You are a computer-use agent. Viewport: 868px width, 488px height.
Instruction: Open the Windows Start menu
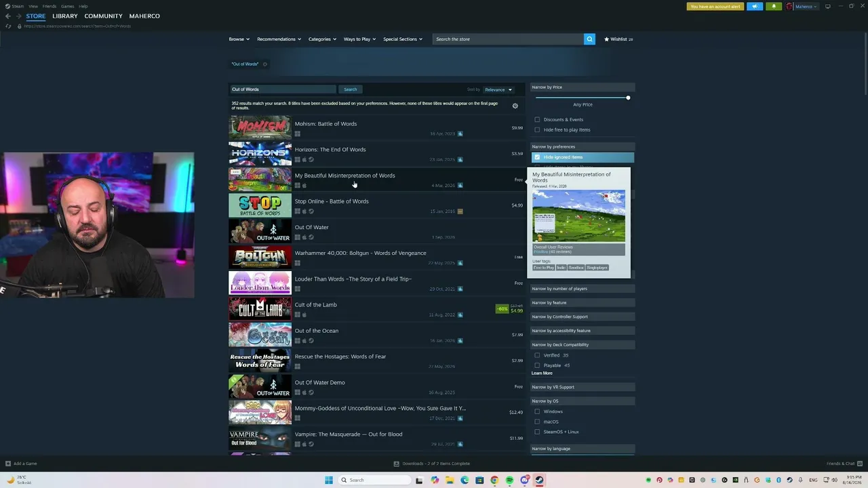(329, 480)
